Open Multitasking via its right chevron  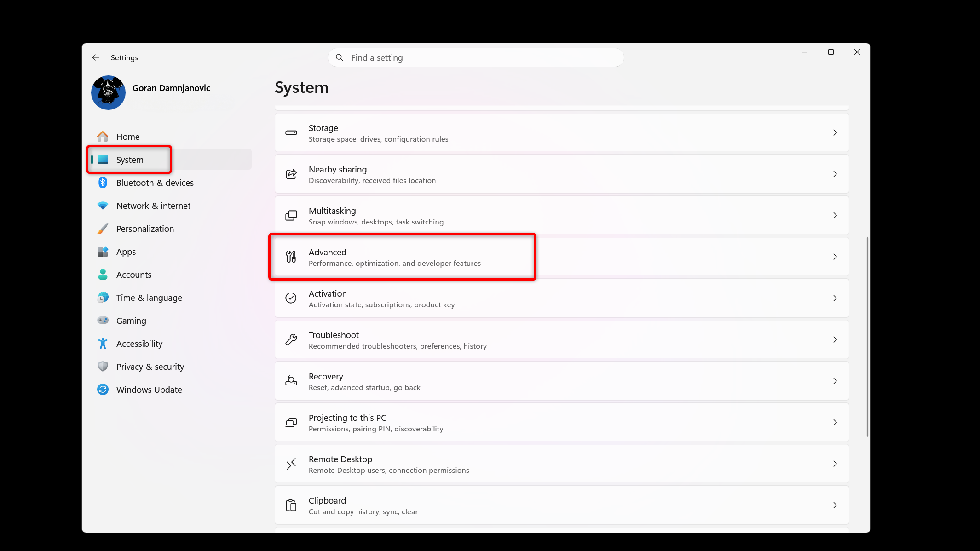[x=835, y=215]
